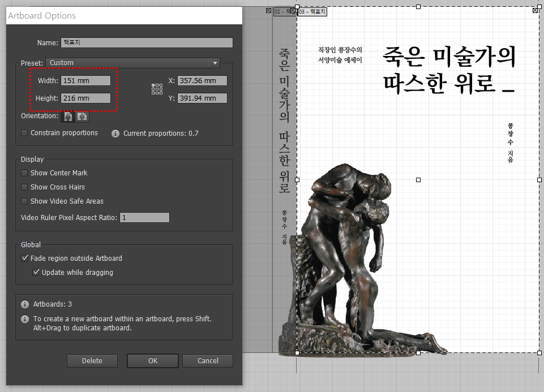
Task: Click the artboard left-middle resize handle
Action: tap(297, 180)
